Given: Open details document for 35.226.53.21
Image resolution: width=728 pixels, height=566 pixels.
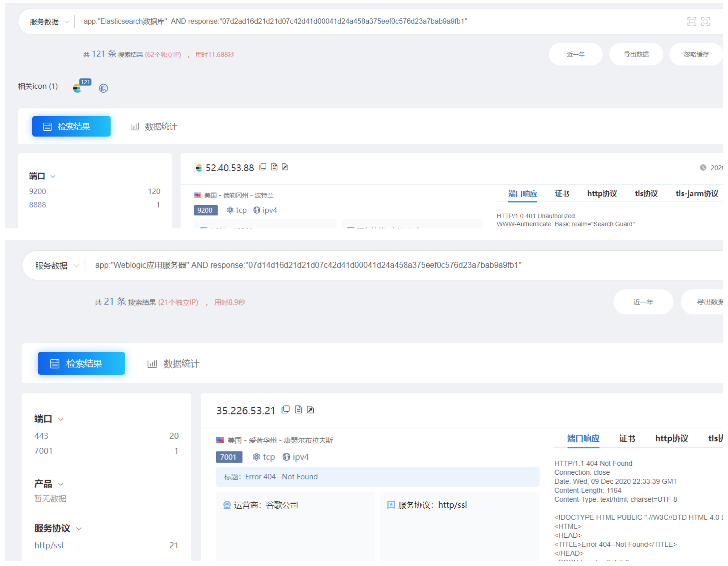Looking at the screenshot, I should [x=298, y=410].
